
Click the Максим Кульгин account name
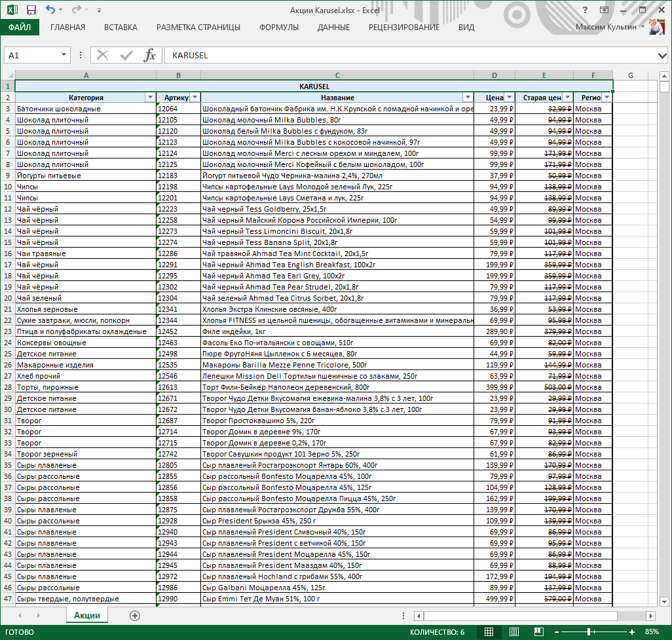coord(606,27)
